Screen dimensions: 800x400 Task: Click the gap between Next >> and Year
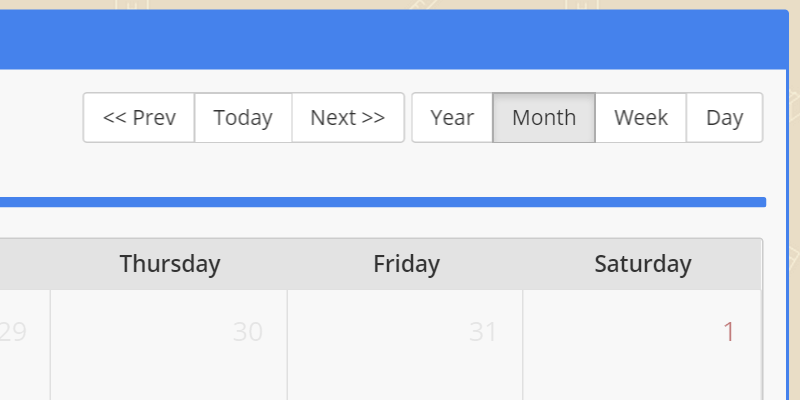[x=408, y=118]
